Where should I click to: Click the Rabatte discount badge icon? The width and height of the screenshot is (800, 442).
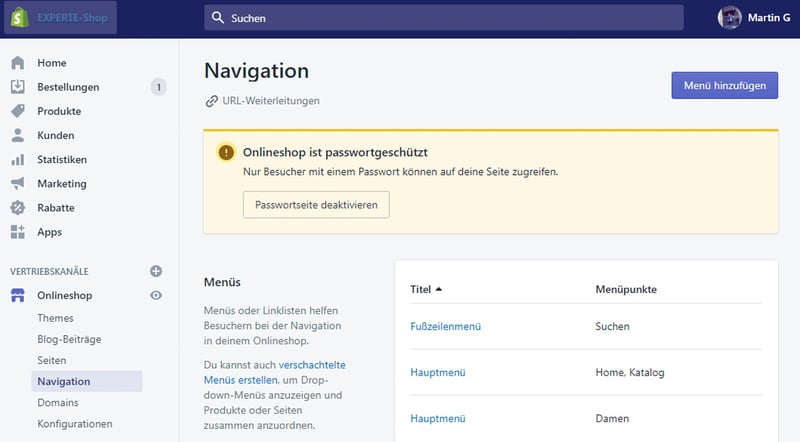[18, 208]
